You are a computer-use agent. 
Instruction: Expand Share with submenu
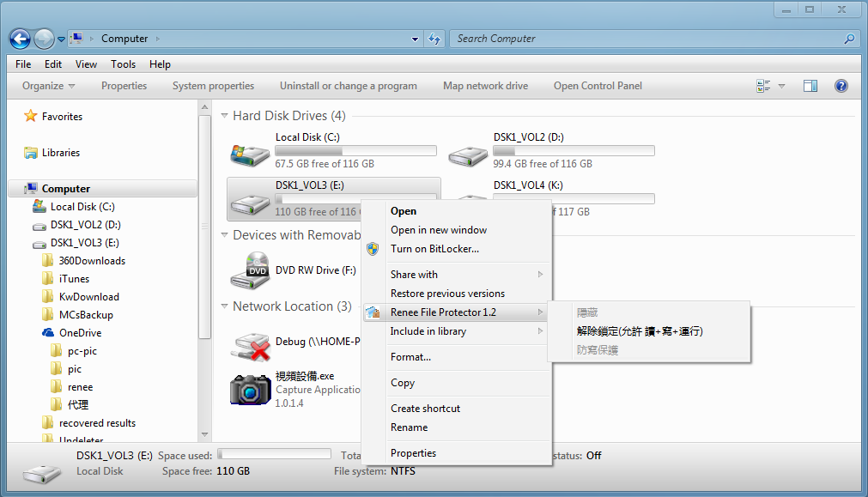pos(458,275)
